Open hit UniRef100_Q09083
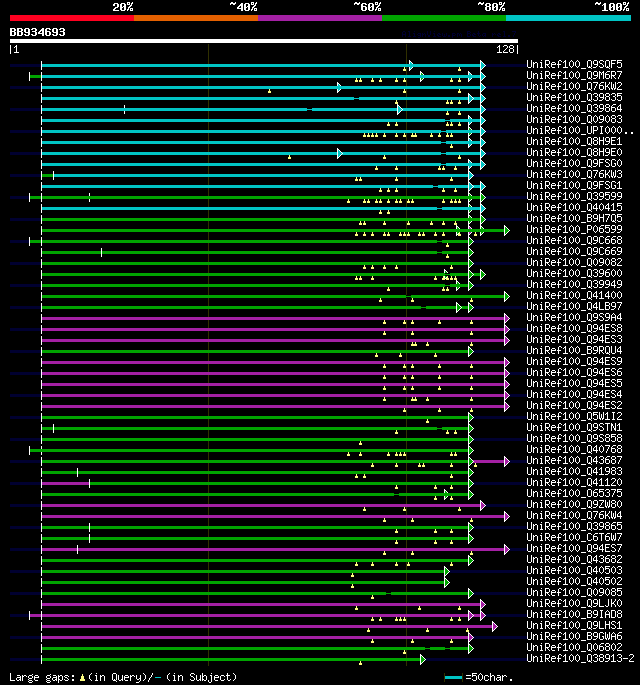Image resolution: width=640 pixels, height=685 pixels. pyautogui.click(x=574, y=119)
